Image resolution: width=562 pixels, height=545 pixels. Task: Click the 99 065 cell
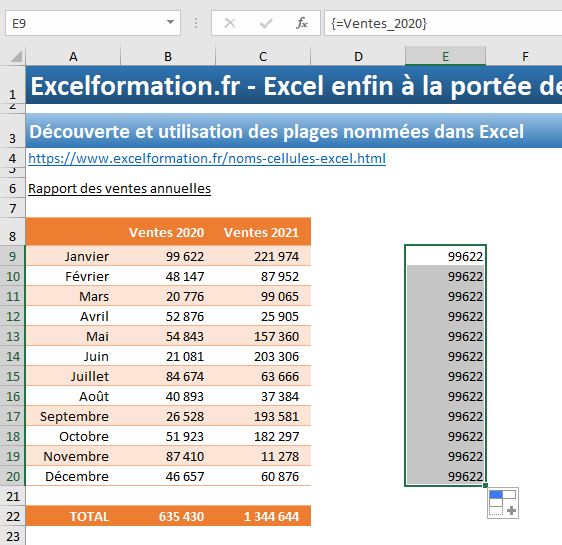(x=263, y=296)
